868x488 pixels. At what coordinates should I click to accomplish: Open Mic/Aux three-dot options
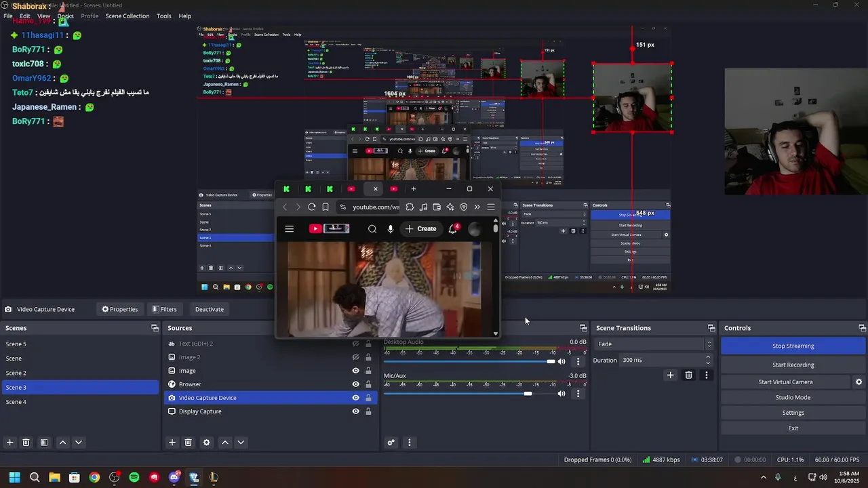click(x=578, y=393)
